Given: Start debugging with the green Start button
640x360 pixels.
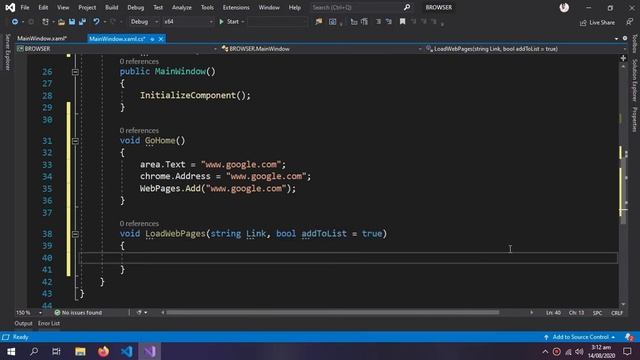Looking at the screenshot, I should (x=229, y=22).
